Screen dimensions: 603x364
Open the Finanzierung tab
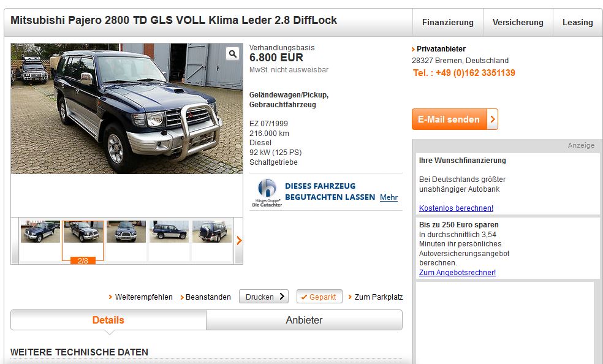click(x=447, y=22)
